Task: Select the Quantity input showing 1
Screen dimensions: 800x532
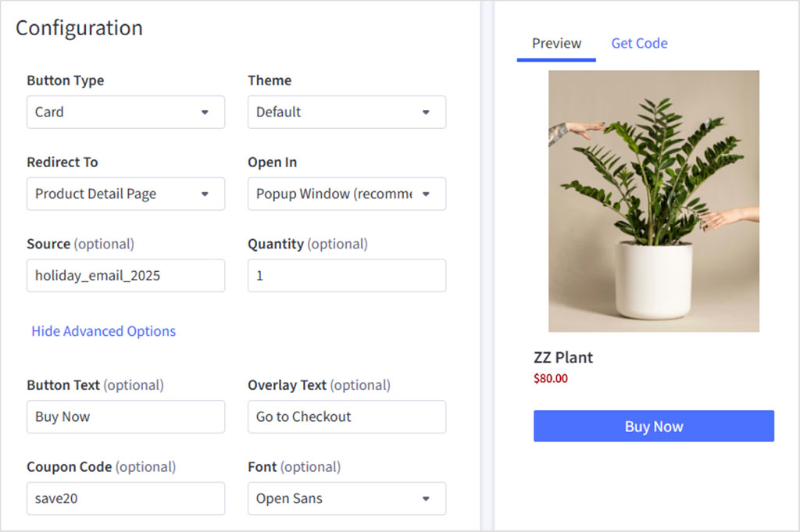Action: [346, 276]
